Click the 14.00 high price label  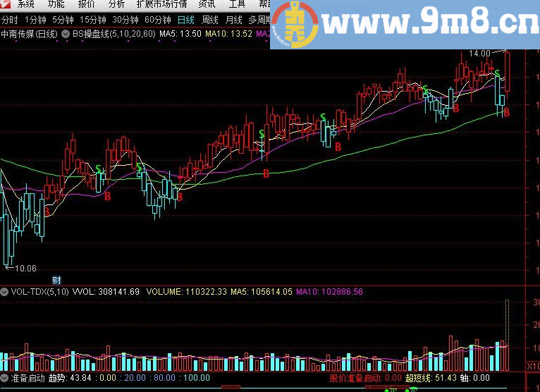coord(479,54)
